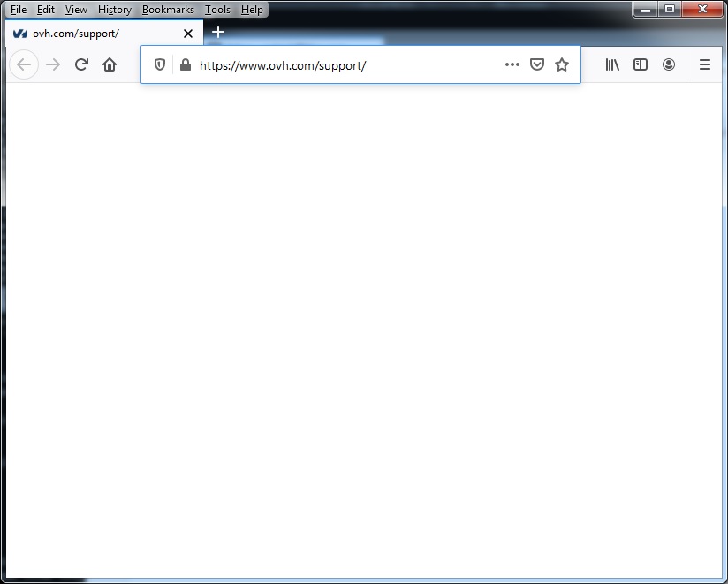Close the ovh.com/support tab
Viewport: 728px width, 584px height.
pos(188,34)
